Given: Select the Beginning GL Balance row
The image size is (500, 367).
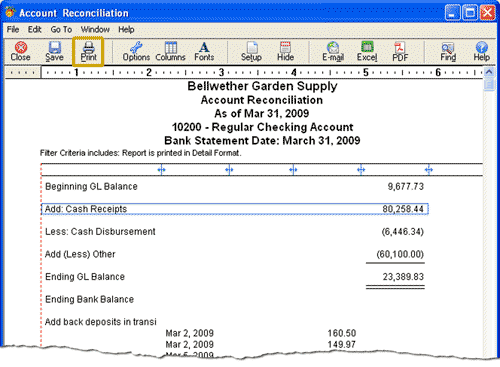Looking at the screenshot, I should 235,186.
